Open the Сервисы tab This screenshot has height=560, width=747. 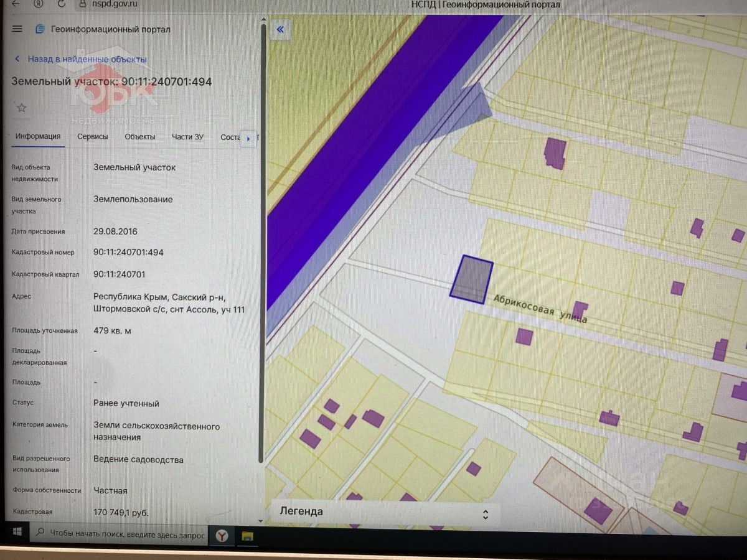pos(92,137)
